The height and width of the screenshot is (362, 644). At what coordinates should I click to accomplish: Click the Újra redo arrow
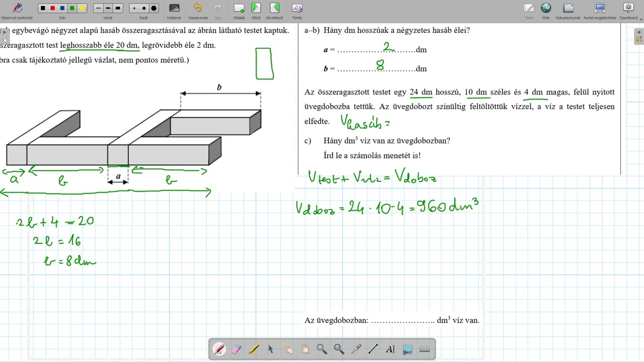(x=217, y=8)
